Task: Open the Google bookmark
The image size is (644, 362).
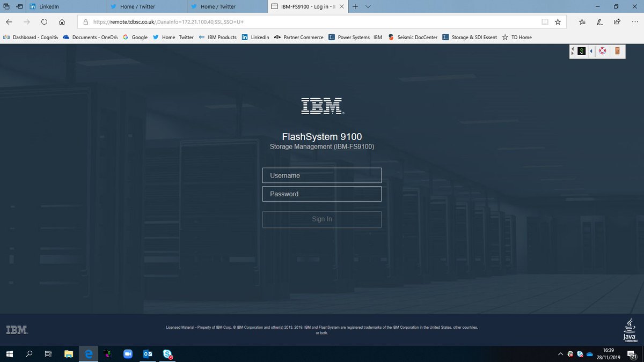Action: pyautogui.click(x=135, y=38)
